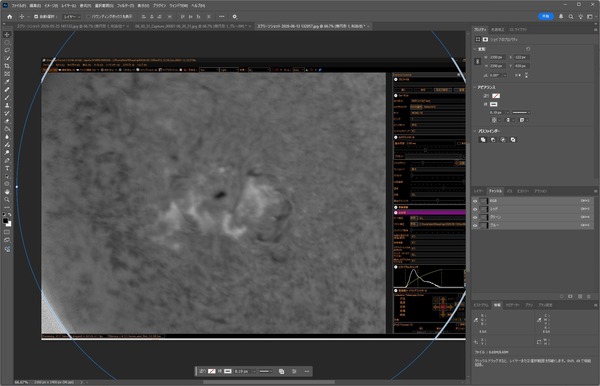The width and height of the screenshot is (600, 386).
Task: Hide the RGB channel via eye icon
Action: coord(475,201)
